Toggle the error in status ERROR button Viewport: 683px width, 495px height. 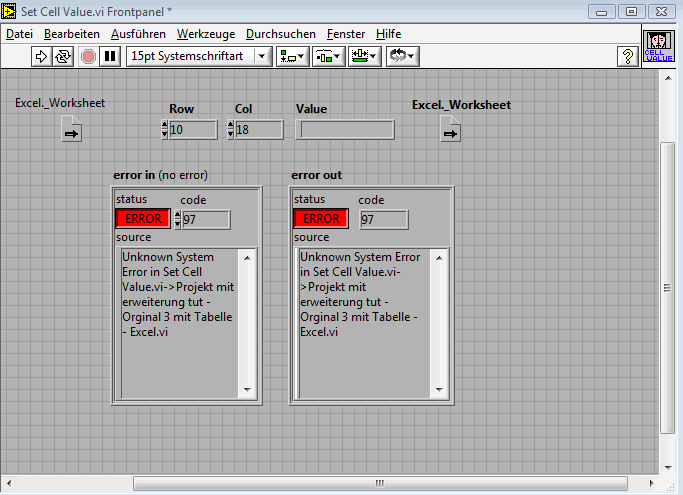[x=143, y=218]
